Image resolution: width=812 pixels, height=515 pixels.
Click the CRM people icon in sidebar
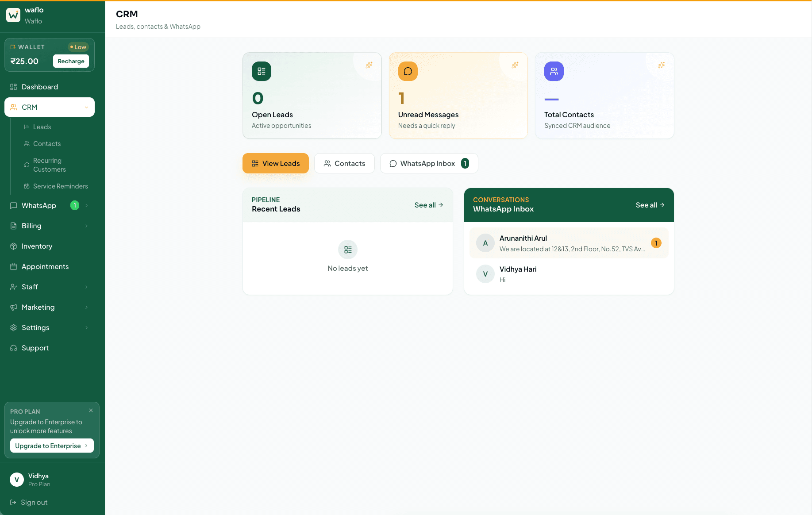coord(14,107)
